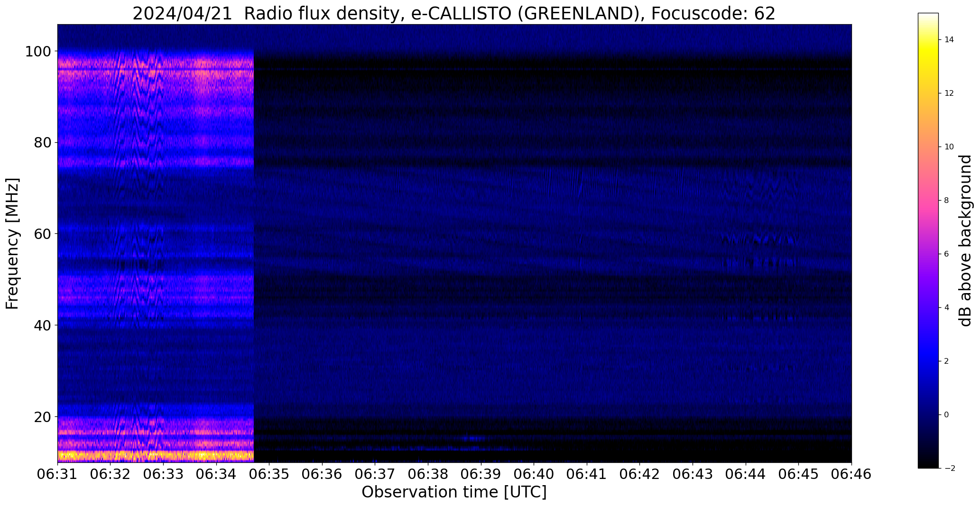Click the 06:42 time tick label
The image size is (980, 506).
[640, 475]
